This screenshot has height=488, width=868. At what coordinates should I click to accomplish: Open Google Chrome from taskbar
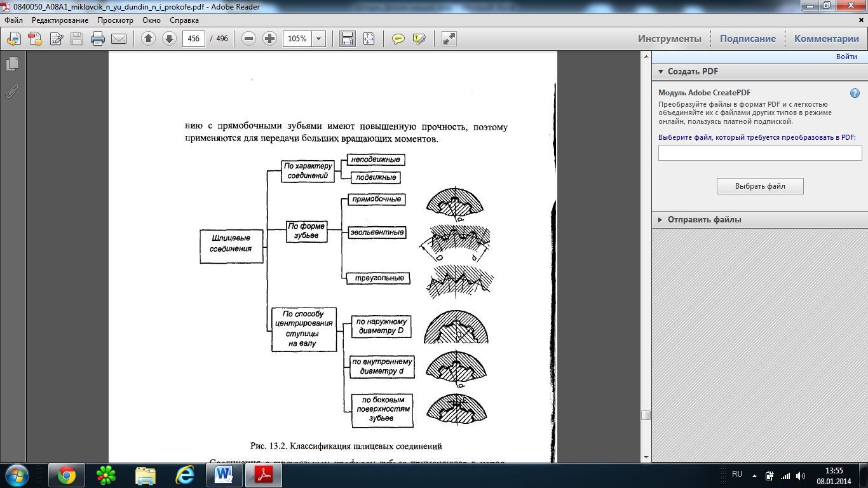point(66,475)
